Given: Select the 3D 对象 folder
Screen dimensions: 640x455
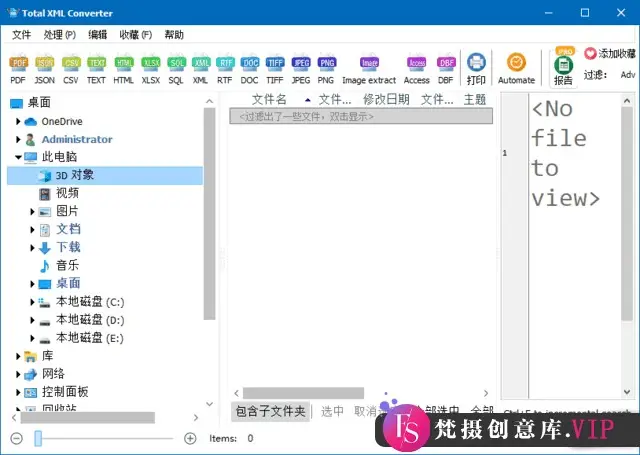Looking at the screenshot, I should [x=105, y=175].
